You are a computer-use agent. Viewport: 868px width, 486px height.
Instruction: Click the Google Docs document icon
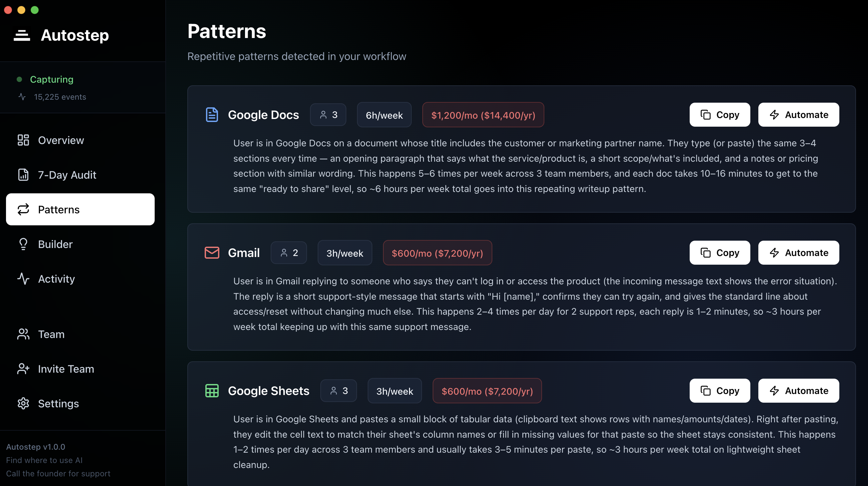(212, 115)
